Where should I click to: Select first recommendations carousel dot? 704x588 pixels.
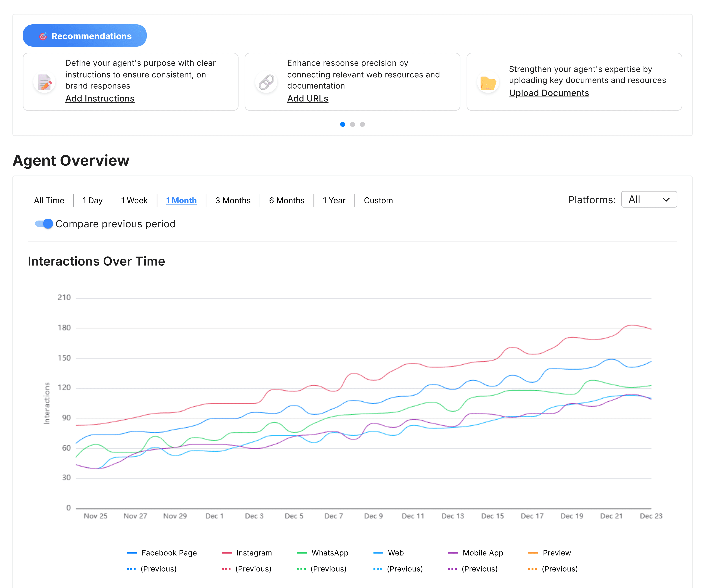pyautogui.click(x=343, y=124)
